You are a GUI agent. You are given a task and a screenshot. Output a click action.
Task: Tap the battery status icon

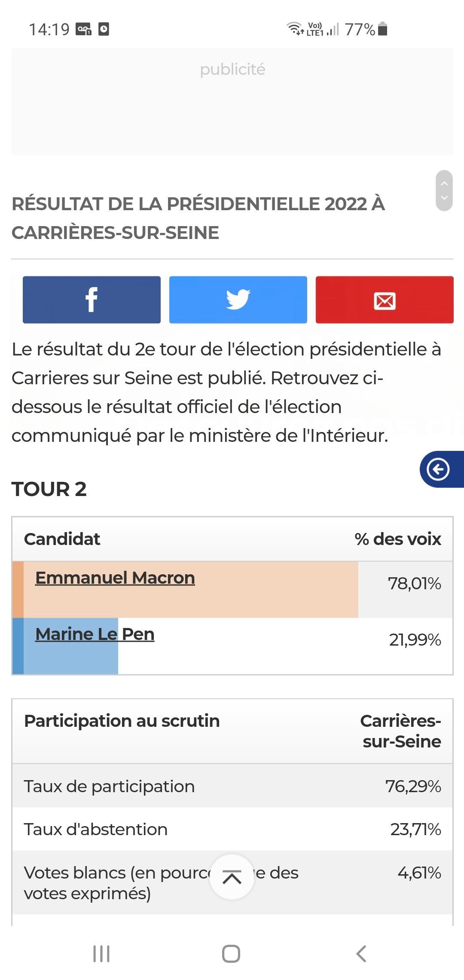(383, 29)
